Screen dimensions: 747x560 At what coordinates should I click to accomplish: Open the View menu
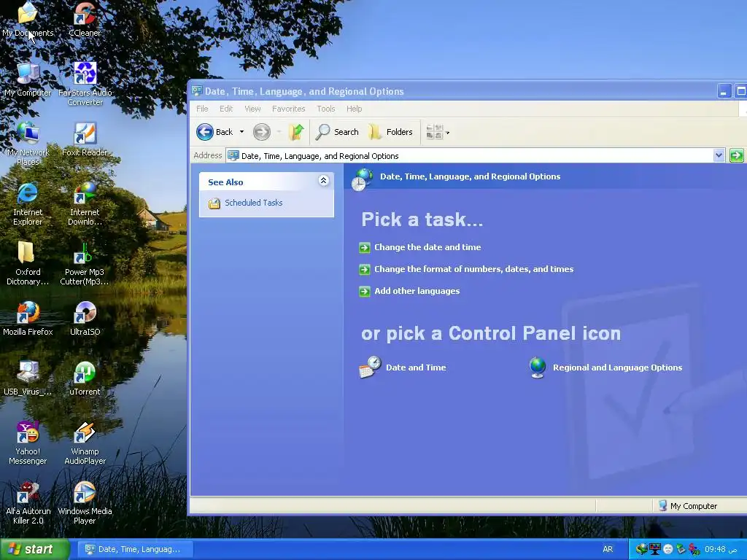coord(252,109)
